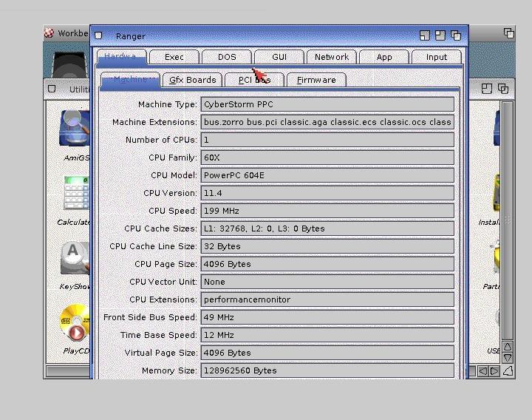Click the Utilities window depth gadget
Screen dimensions: 532x420
tap(503, 89)
